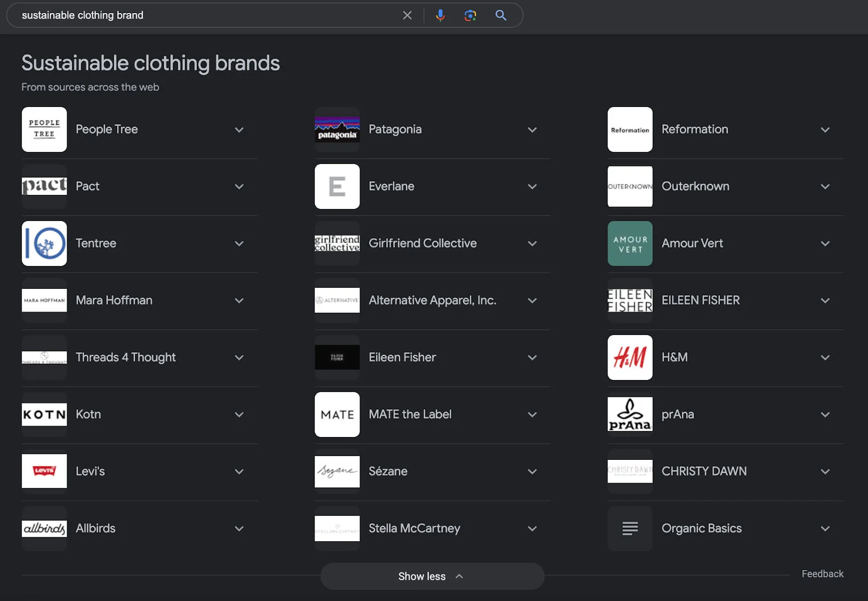Select the prAna brand name text
The width and height of the screenshot is (868, 601).
pyautogui.click(x=678, y=414)
